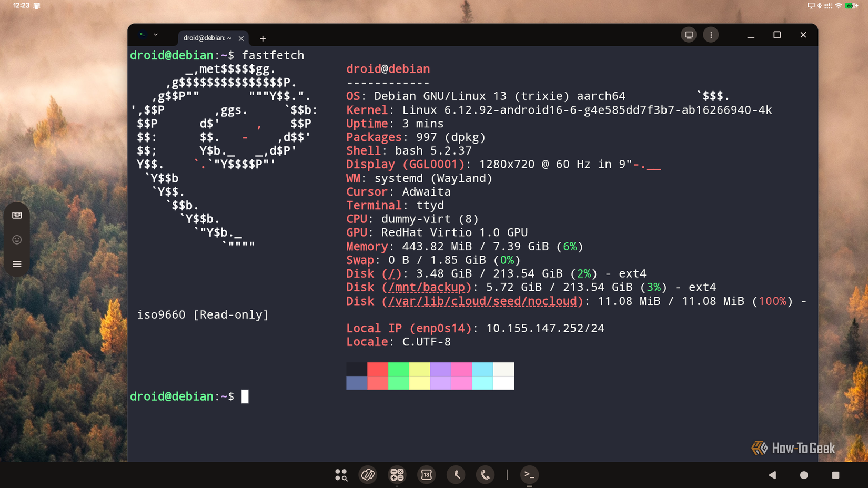868x488 pixels.
Task: Click the /mnt/backup path link
Action: [427, 287]
